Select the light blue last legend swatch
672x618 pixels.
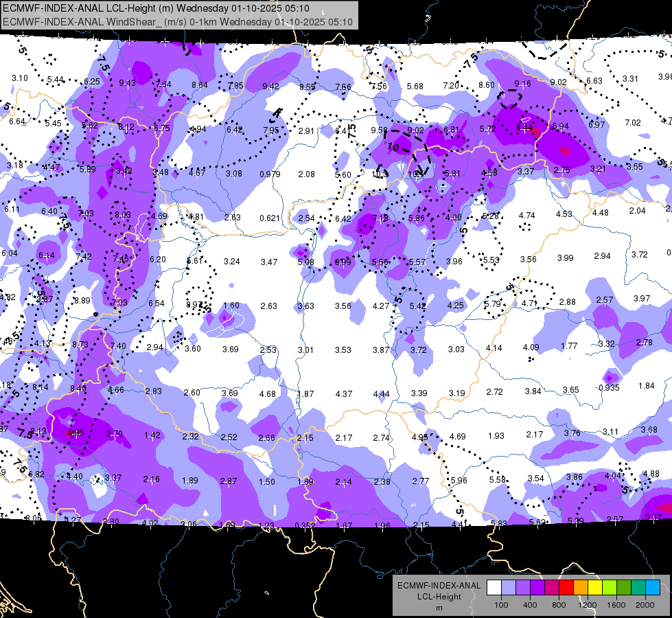653,588
